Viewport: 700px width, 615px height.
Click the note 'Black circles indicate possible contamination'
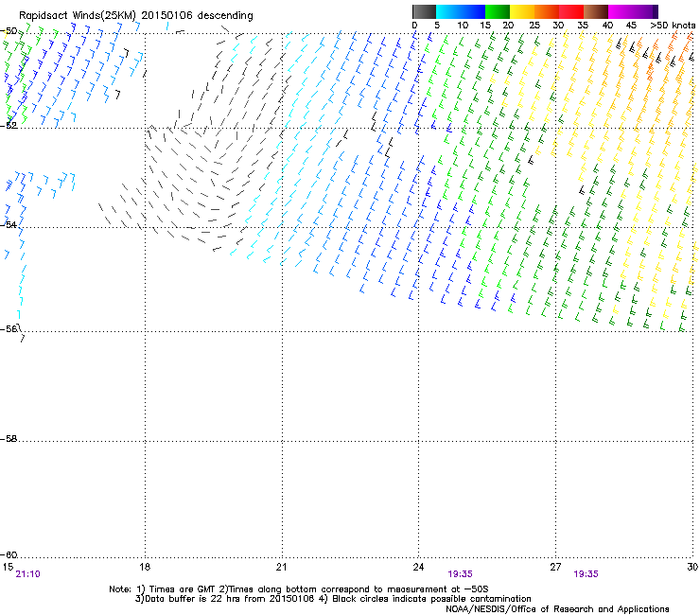tap(431, 599)
